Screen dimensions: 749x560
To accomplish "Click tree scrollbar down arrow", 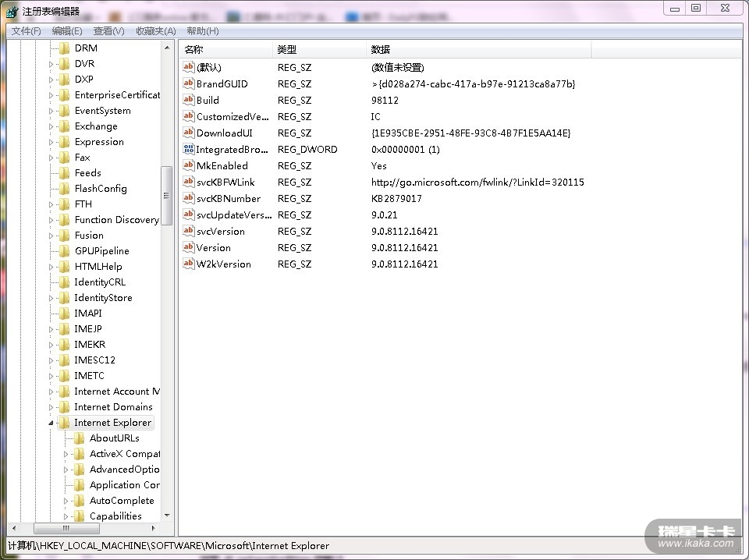I will tap(167, 516).
